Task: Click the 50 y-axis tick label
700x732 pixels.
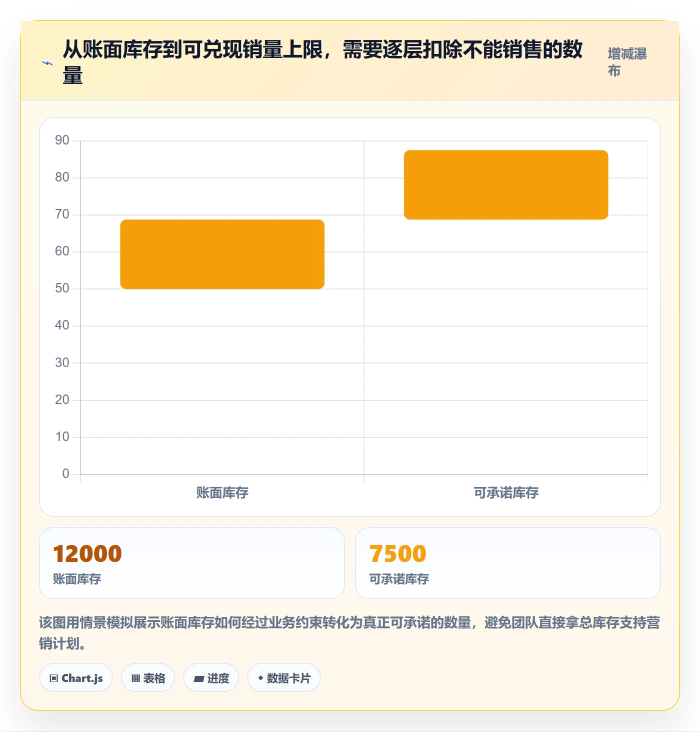Action: click(x=62, y=288)
